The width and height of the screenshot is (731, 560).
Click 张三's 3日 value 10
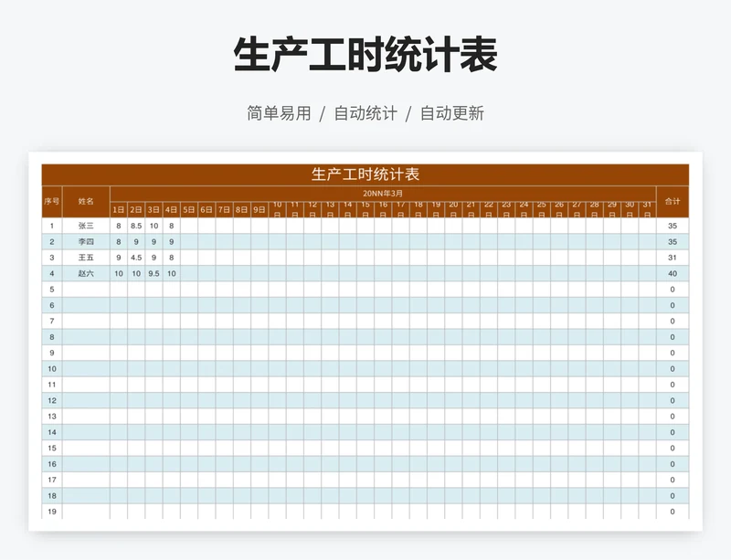tap(154, 226)
